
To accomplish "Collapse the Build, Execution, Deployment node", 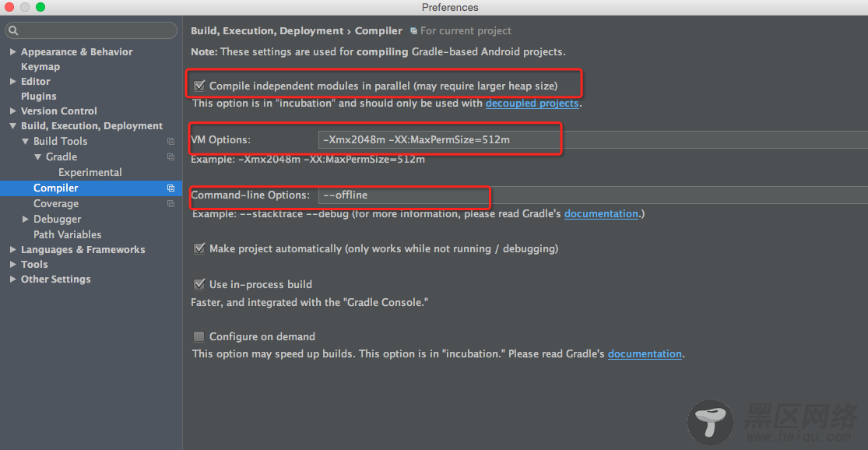I will point(12,126).
